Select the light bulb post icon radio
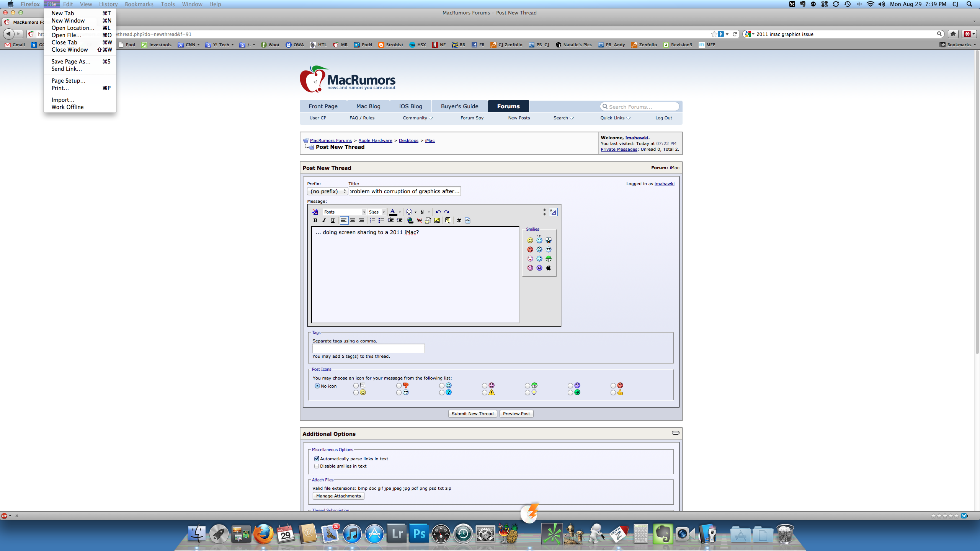Screen dimensions: 980x551 (x=528, y=393)
